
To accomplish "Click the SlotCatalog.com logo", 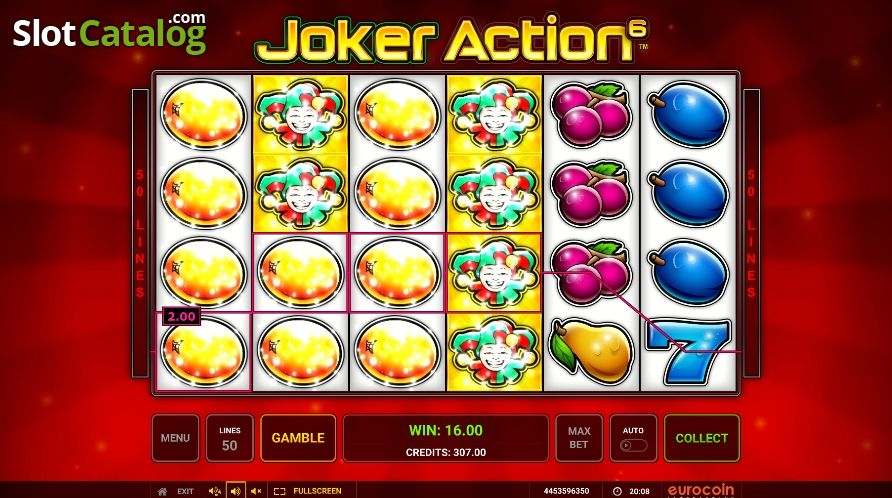I will coord(109,32).
